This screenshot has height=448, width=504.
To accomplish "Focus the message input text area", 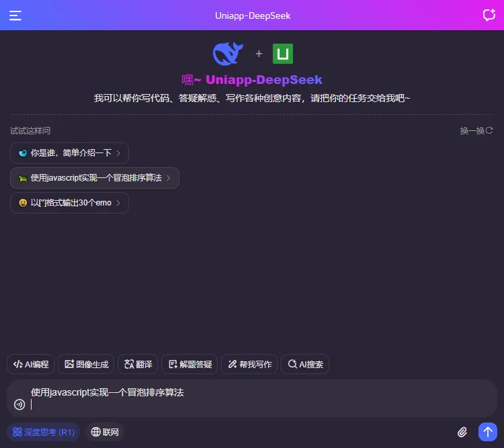I will point(260,398).
